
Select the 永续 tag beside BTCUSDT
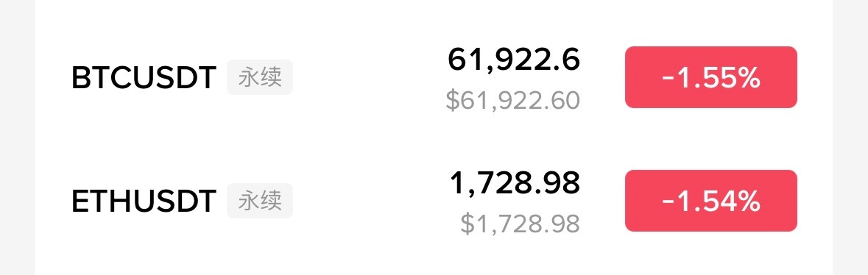coord(260,77)
